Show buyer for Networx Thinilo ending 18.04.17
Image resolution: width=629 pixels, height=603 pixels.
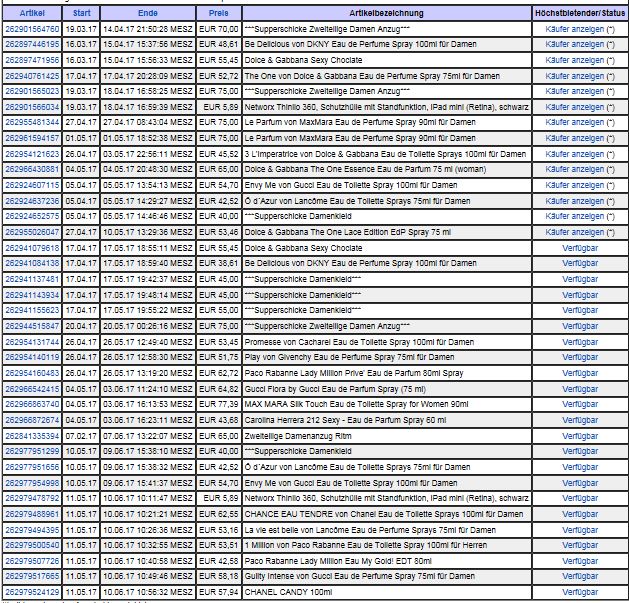[x=574, y=107]
